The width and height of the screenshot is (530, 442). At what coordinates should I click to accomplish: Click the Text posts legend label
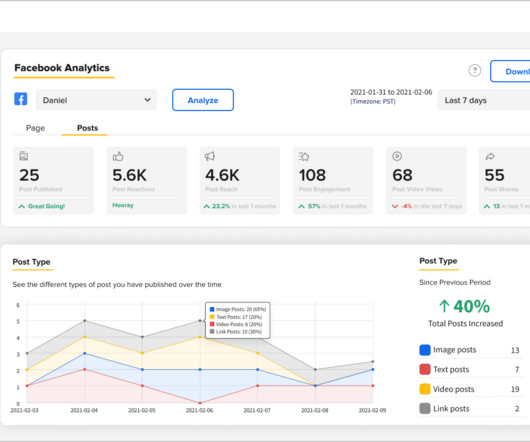(451, 370)
